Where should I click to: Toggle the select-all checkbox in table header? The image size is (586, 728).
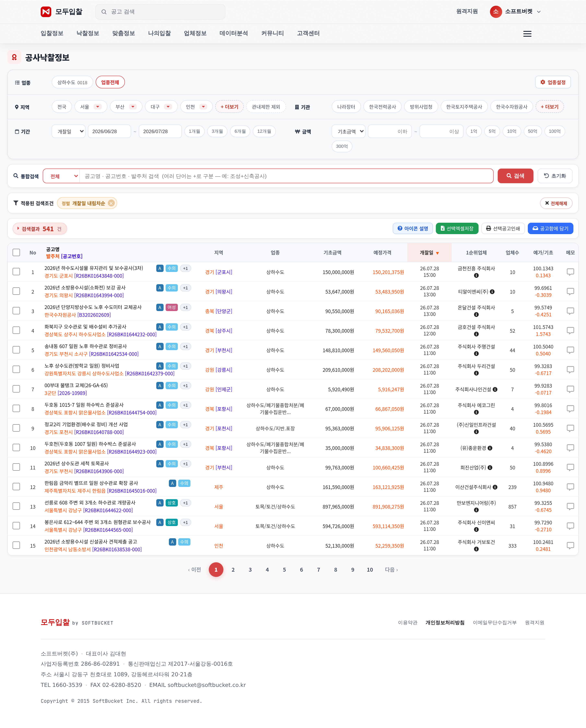[x=16, y=253]
